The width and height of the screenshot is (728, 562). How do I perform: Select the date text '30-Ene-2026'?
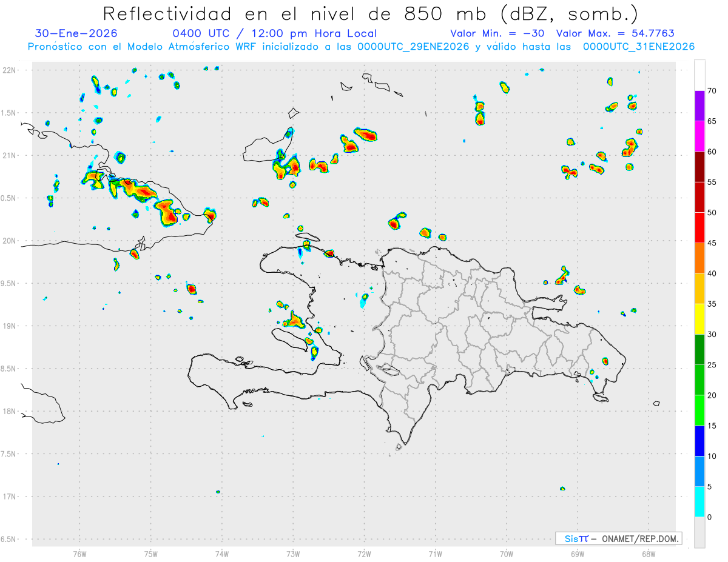tap(76, 34)
